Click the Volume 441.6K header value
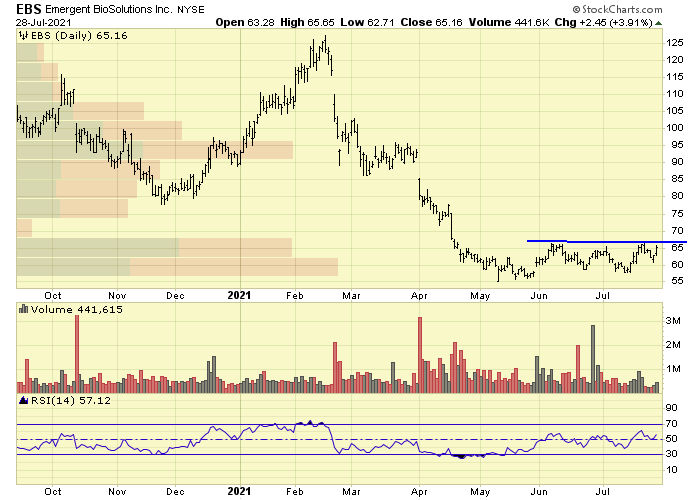The height and width of the screenshot is (500, 700). click(x=508, y=22)
